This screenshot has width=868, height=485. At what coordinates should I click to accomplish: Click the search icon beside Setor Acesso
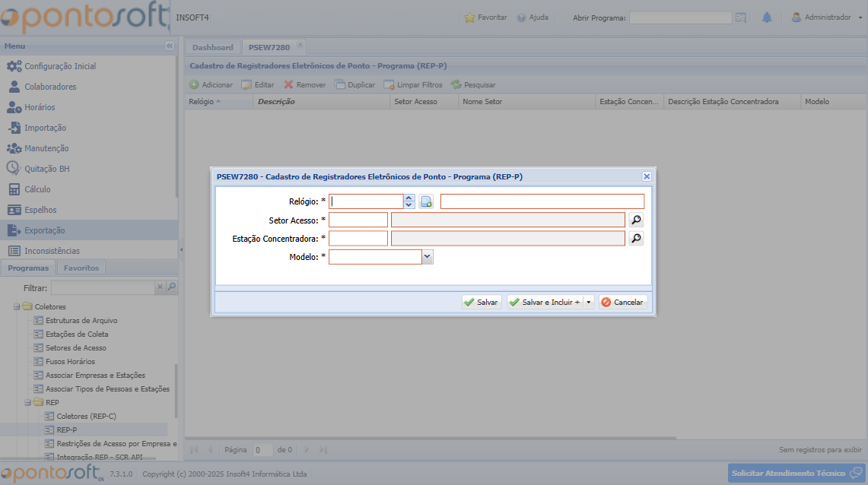pos(636,220)
